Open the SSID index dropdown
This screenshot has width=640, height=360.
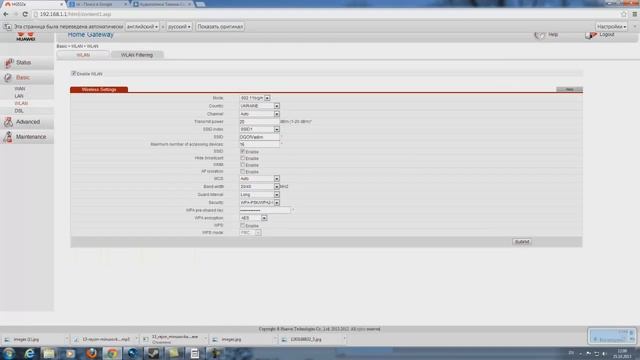pos(260,129)
